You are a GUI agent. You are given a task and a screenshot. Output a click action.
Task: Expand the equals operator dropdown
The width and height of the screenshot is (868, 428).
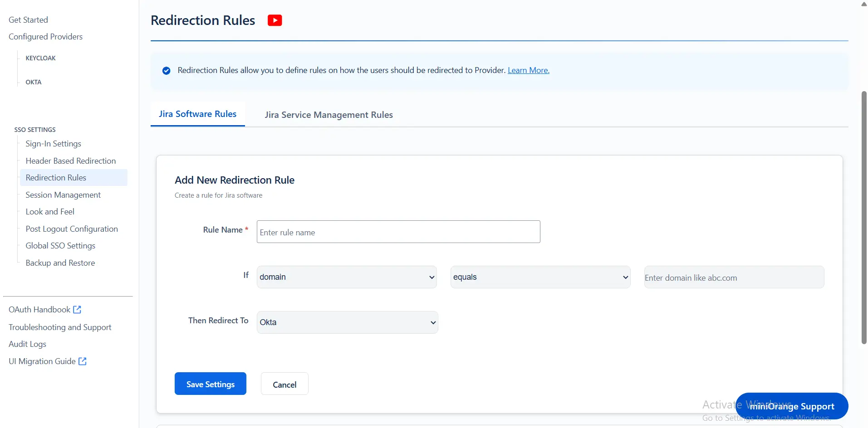coord(540,277)
